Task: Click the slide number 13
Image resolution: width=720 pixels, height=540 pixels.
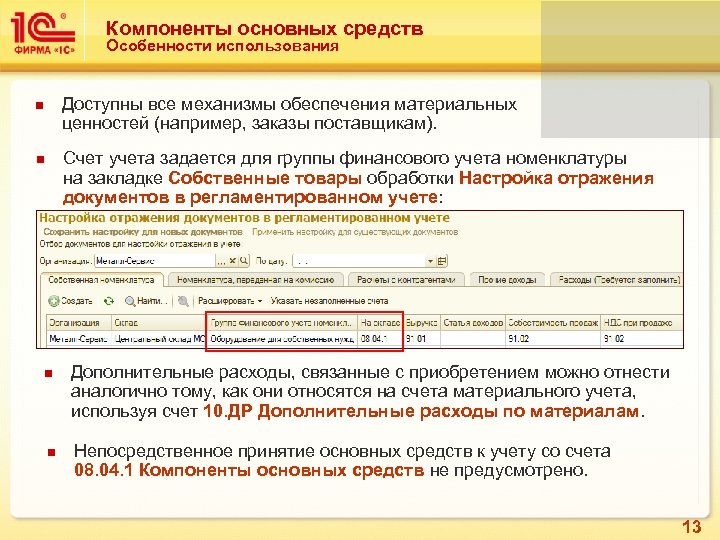Action: (692, 526)
